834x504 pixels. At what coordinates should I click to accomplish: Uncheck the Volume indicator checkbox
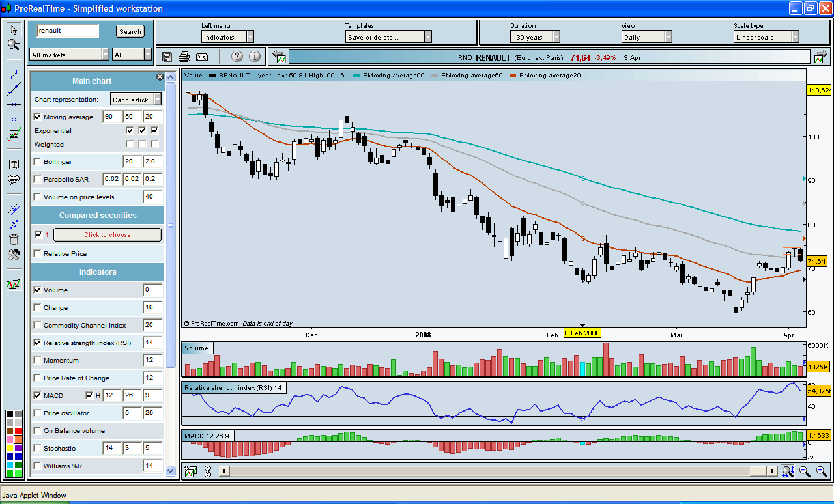click(37, 290)
